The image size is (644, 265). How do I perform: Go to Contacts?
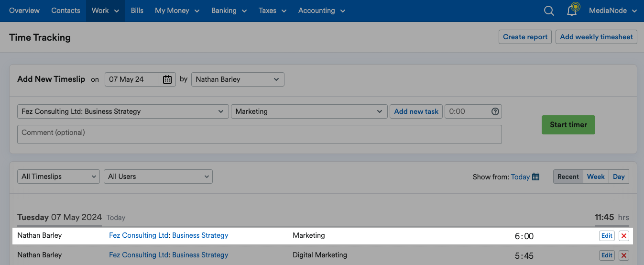tap(65, 11)
